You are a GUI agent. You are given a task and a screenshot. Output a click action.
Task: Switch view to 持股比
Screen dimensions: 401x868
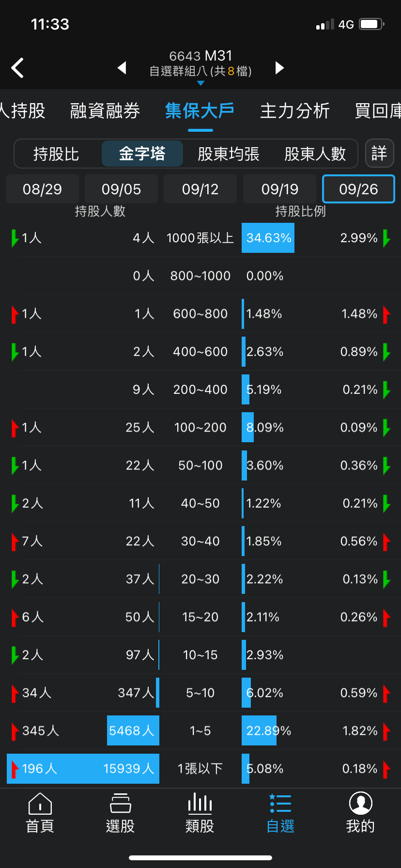(x=56, y=154)
